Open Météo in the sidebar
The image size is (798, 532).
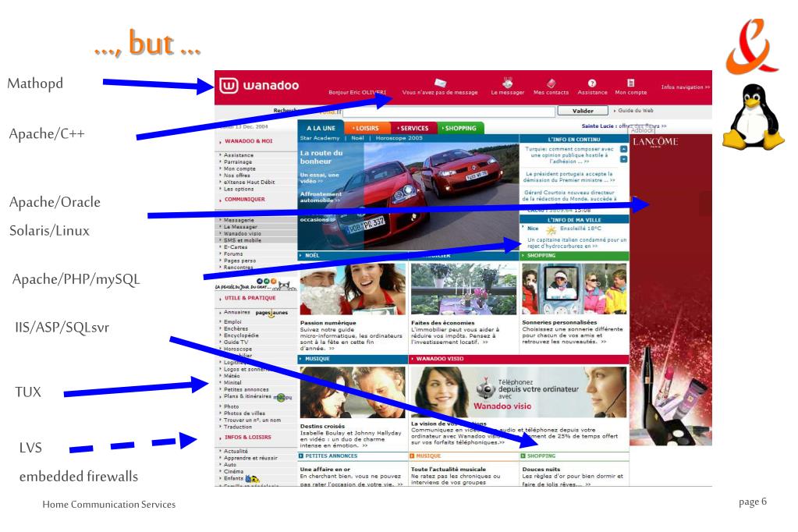[x=232, y=376]
